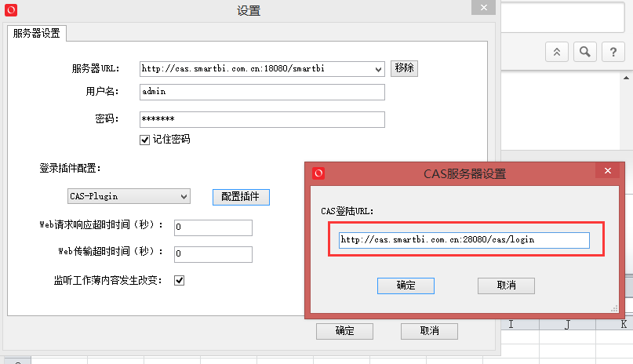This screenshot has width=633, height=364.
Task: Click the CAS登陆URL input field
Action: 464,240
